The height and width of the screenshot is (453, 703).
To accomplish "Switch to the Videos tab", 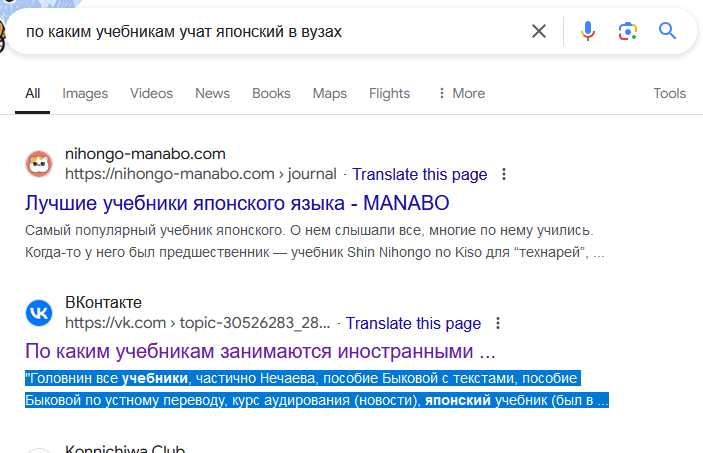I will [152, 93].
